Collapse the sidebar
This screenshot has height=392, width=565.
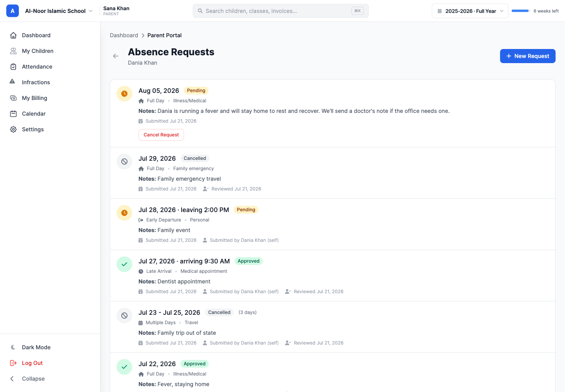coord(50,379)
